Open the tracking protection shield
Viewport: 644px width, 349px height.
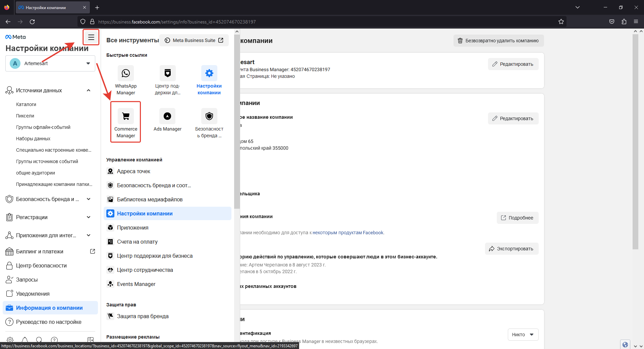83,22
